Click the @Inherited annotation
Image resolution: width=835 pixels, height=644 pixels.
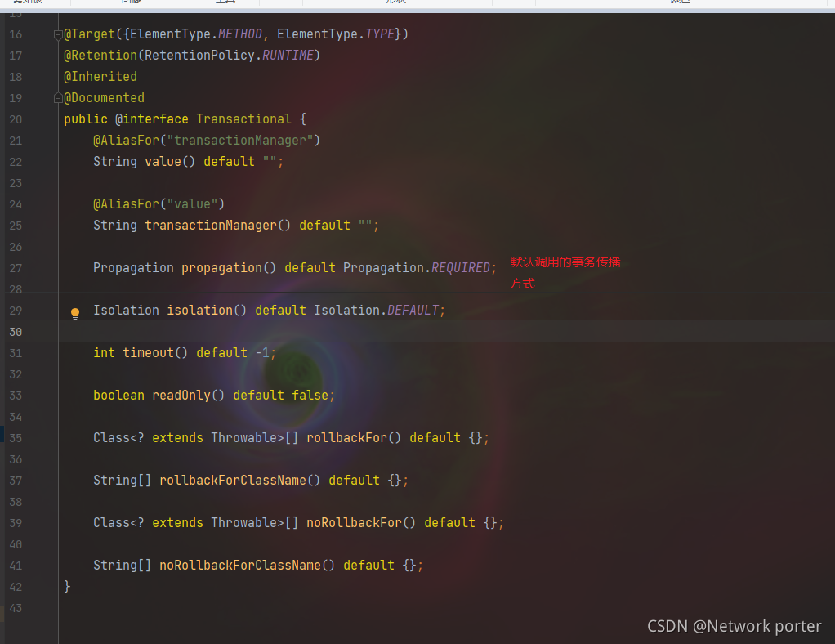click(100, 77)
